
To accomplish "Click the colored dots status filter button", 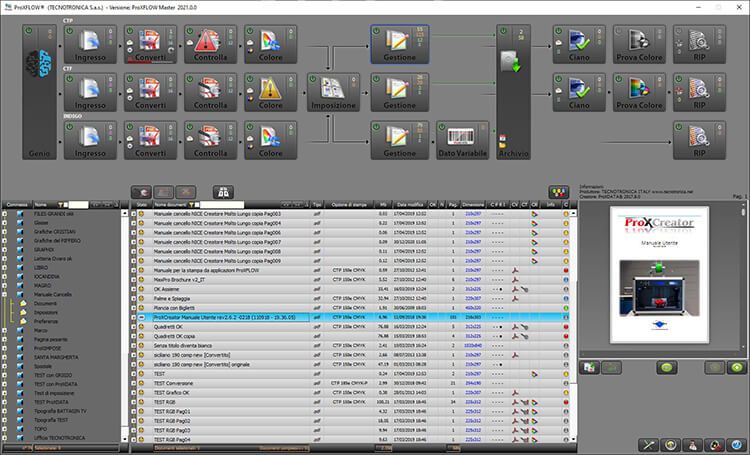I will pyautogui.click(x=558, y=192).
